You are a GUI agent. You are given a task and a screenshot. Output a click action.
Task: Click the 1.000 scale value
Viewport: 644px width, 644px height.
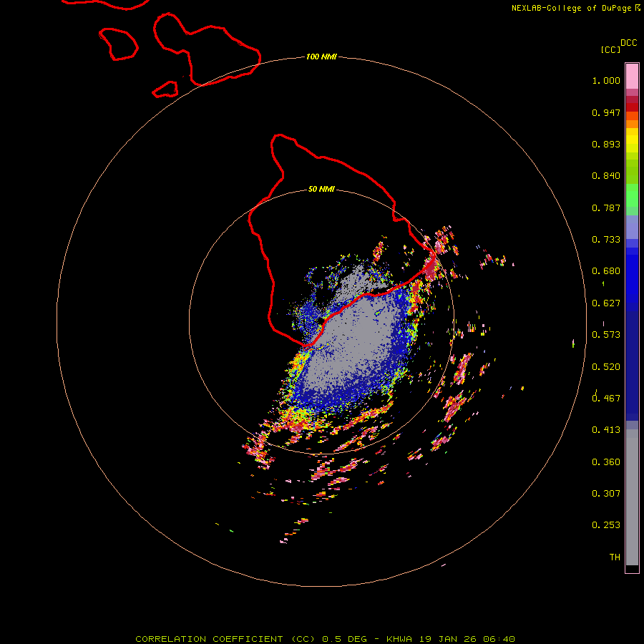(x=606, y=80)
